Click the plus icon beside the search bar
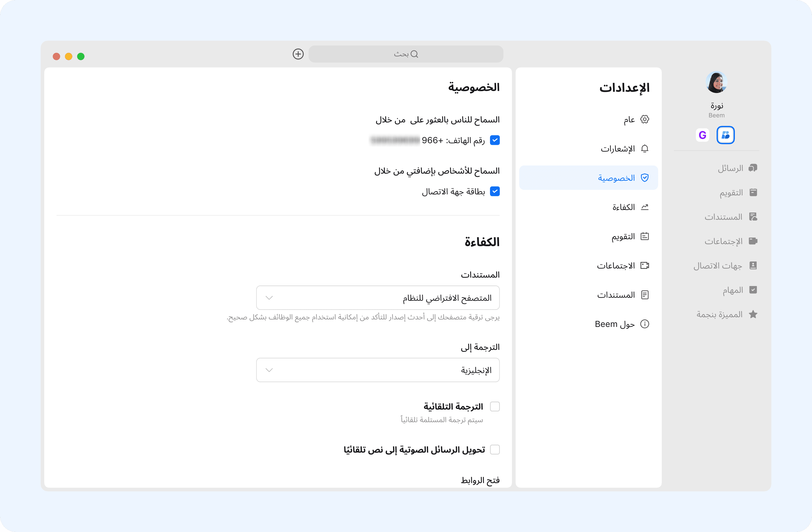812x532 pixels. tap(298, 54)
